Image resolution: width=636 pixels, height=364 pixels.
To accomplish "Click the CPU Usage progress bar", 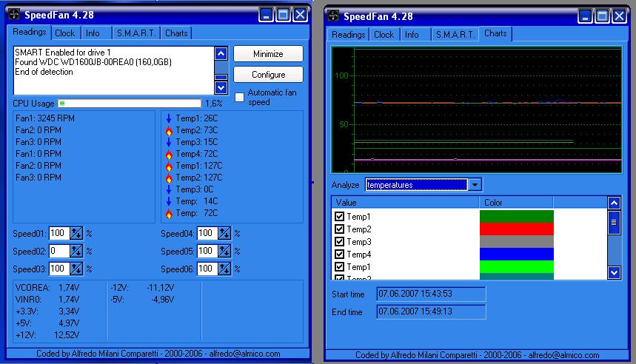I will point(130,104).
